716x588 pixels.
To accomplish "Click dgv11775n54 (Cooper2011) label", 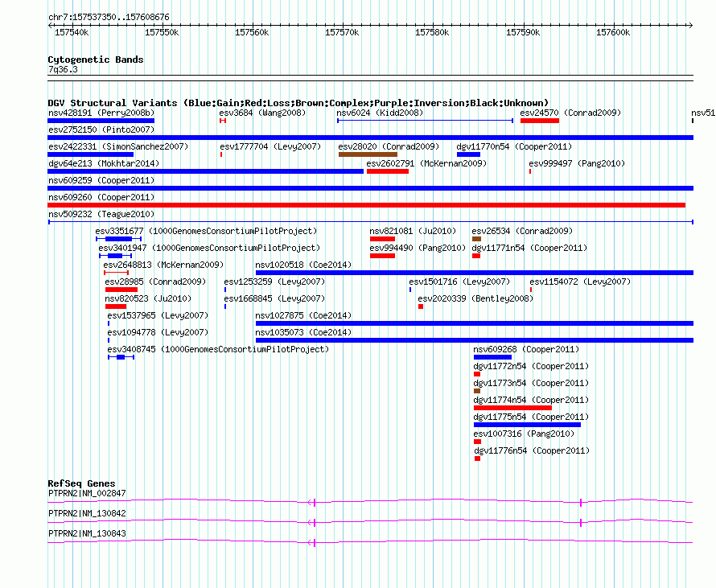I will tap(531, 417).
